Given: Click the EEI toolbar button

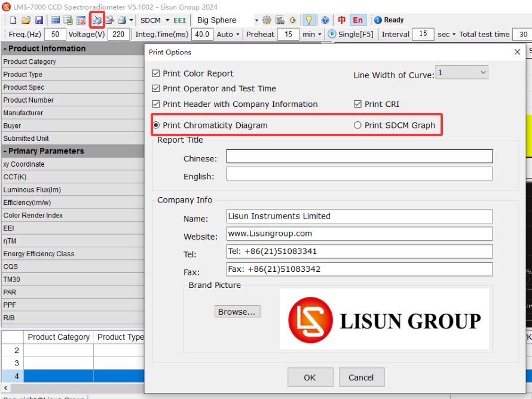Looking at the screenshot, I should [x=179, y=20].
